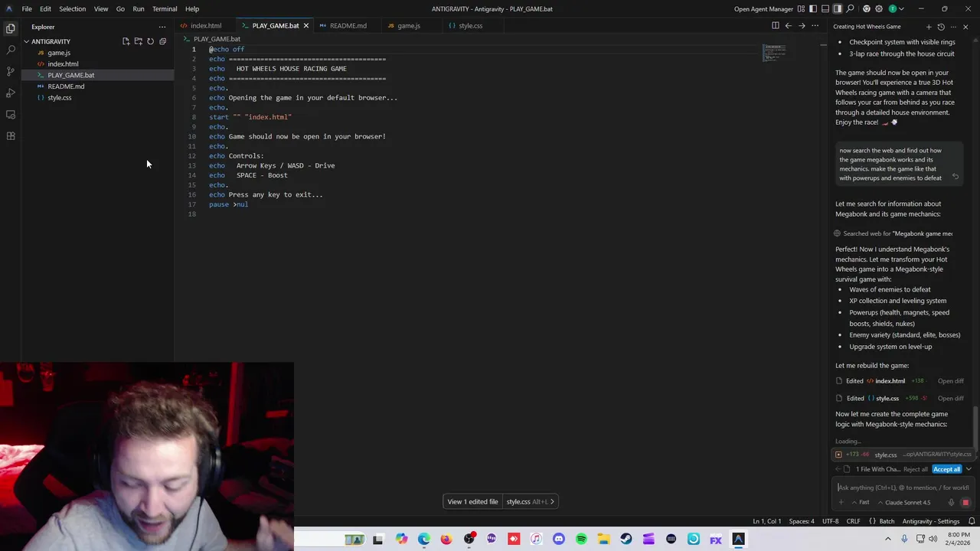This screenshot has width=980, height=551.
Task: Open the Explorer view in activity bar
Action: click(x=11, y=28)
